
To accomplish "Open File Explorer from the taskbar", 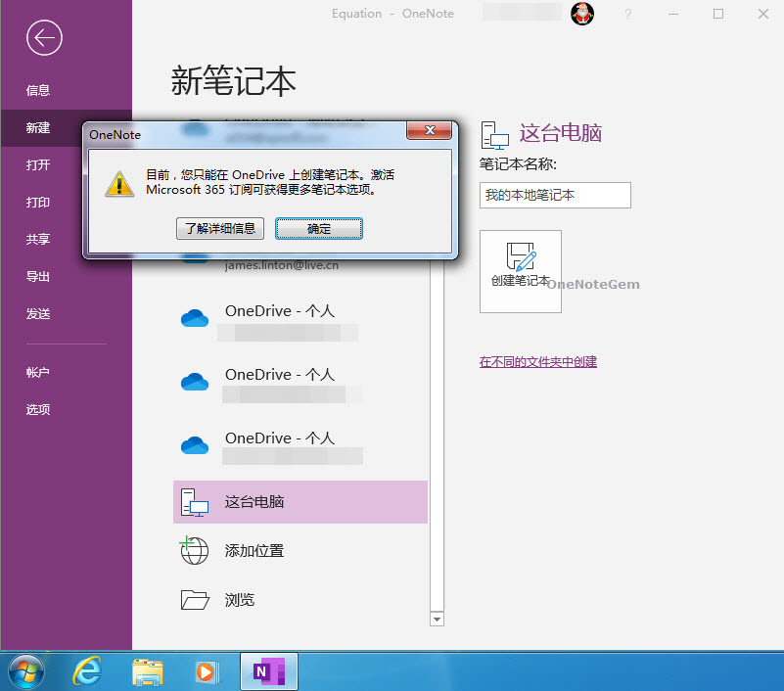I will [148, 671].
